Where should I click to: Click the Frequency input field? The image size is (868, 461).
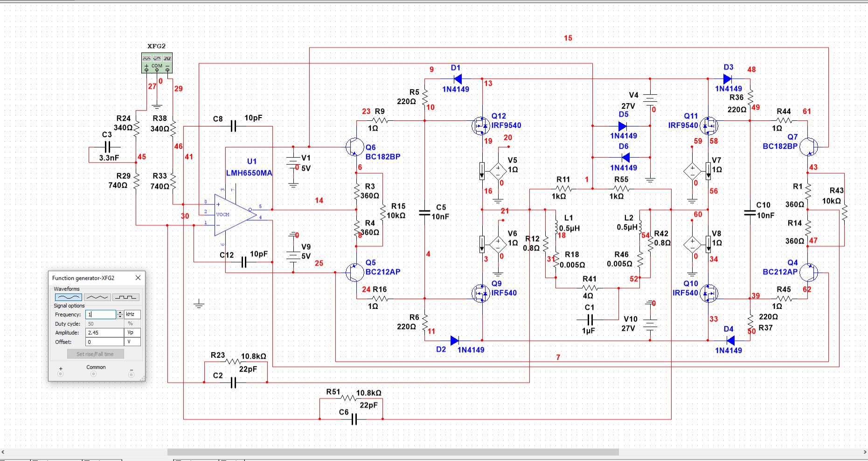pos(100,314)
